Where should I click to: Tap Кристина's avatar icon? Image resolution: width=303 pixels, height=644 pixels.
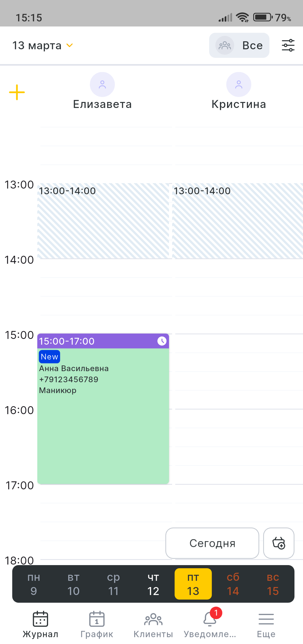239,85
